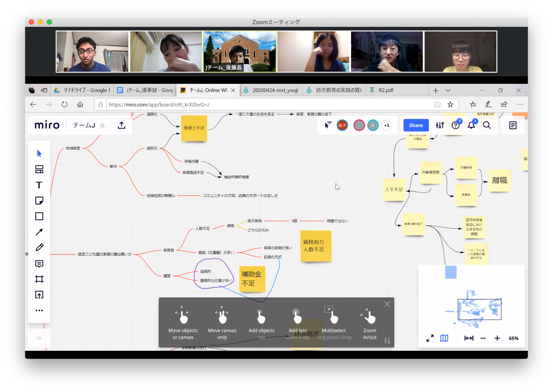
Task: Open the notifications bell
Action: coord(471,125)
